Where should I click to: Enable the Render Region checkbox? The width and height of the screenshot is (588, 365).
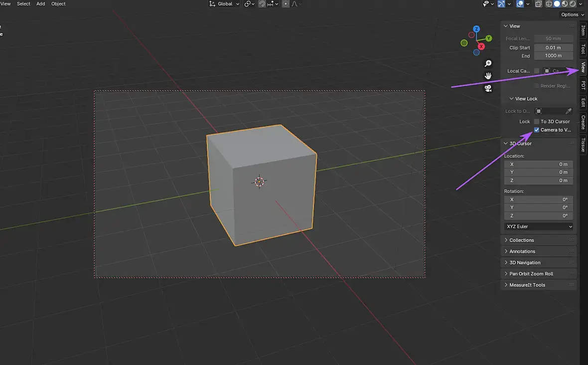coord(537,86)
